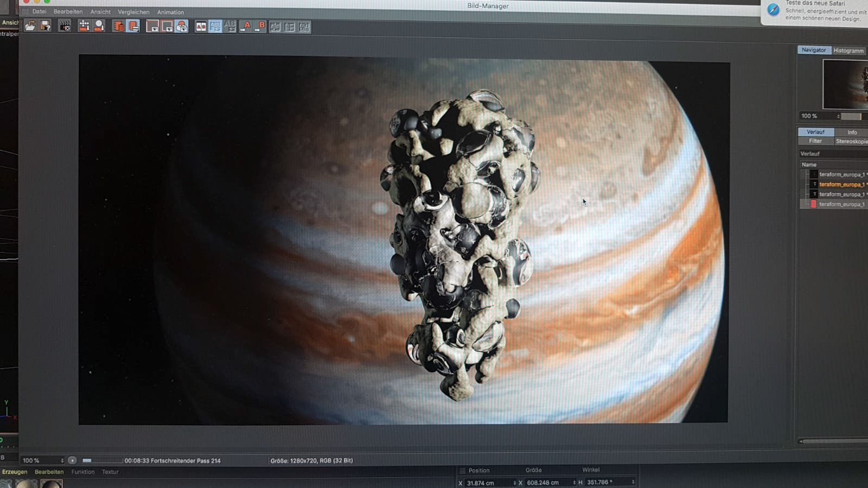Open the 100 % zoom dropdown at bottom

pos(42,460)
